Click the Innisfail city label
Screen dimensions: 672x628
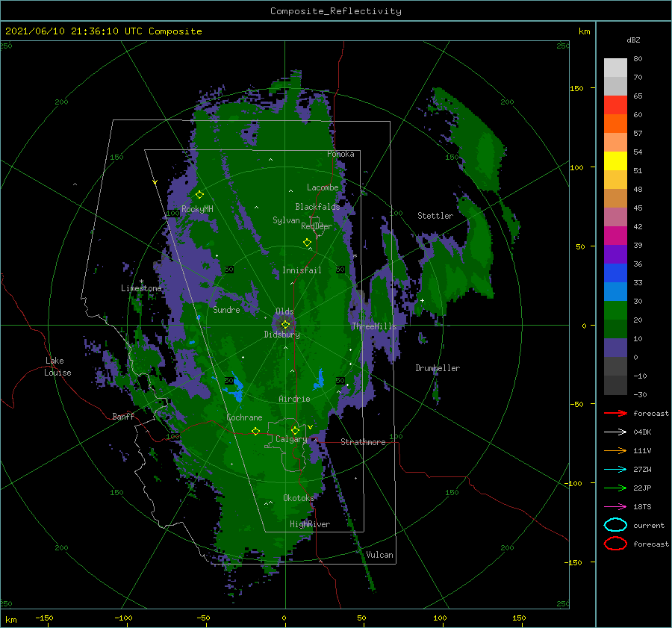302,270
